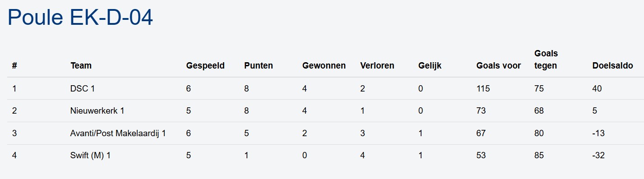Click the Verloren column header
This screenshot has height=179, width=644.
(377, 66)
